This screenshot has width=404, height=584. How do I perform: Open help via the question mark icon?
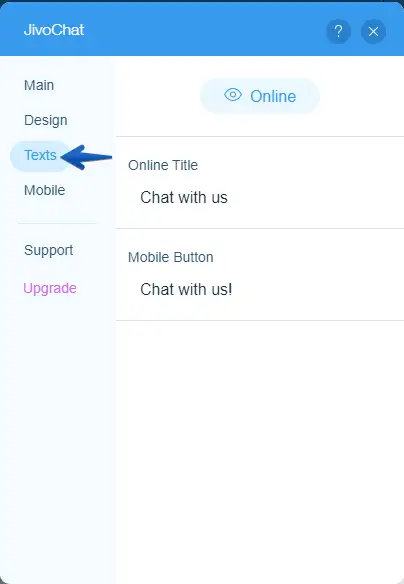point(338,31)
